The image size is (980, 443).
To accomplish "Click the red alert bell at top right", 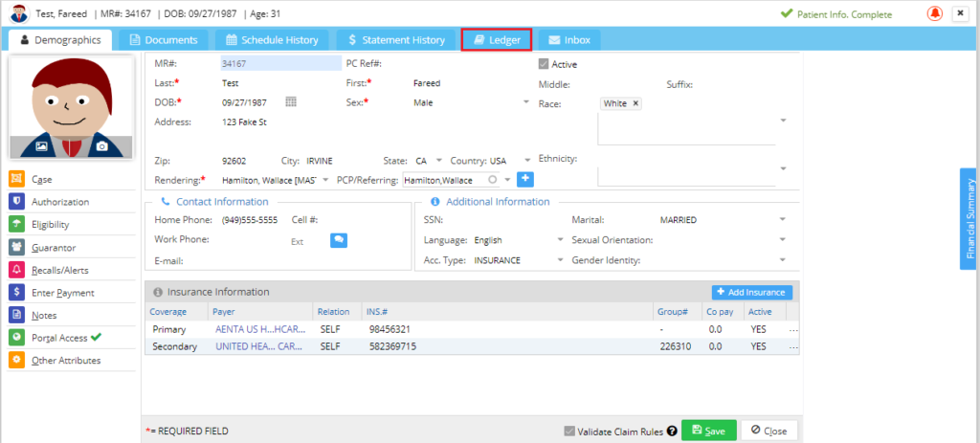I will pos(935,13).
